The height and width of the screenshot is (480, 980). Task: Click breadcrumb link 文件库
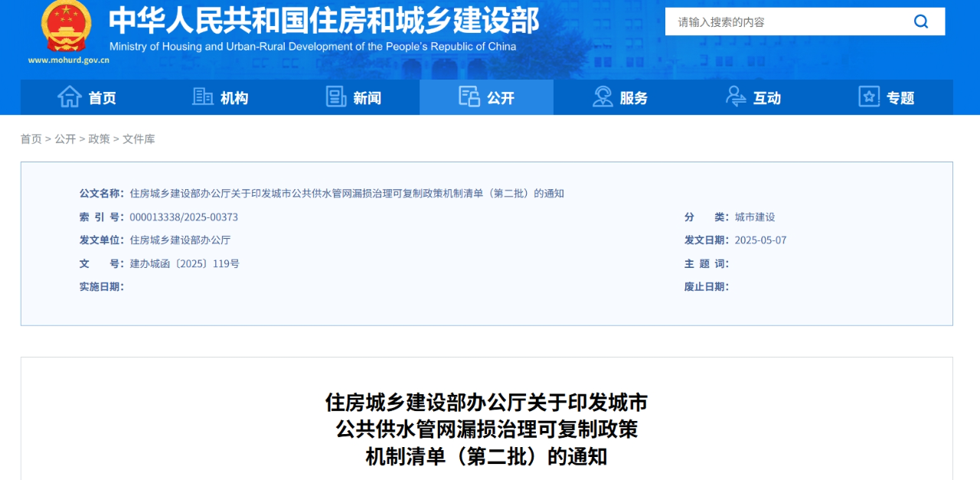click(x=138, y=139)
